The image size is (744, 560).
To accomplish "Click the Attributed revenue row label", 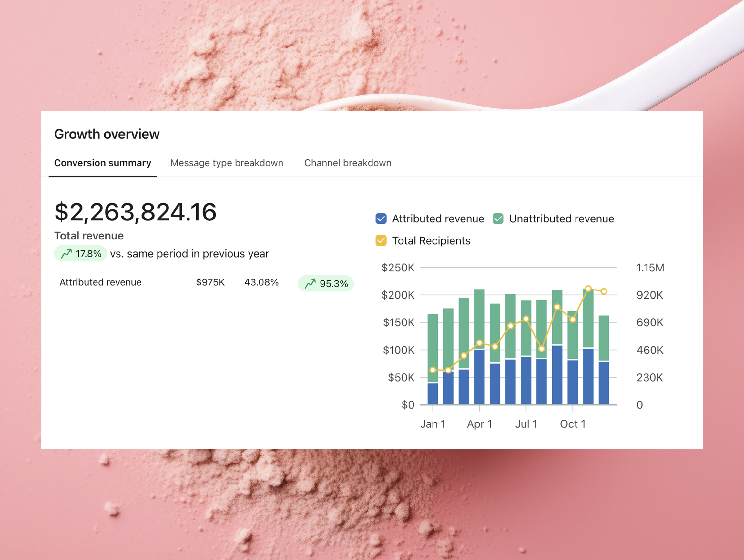I will pyautogui.click(x=100, y=282).
